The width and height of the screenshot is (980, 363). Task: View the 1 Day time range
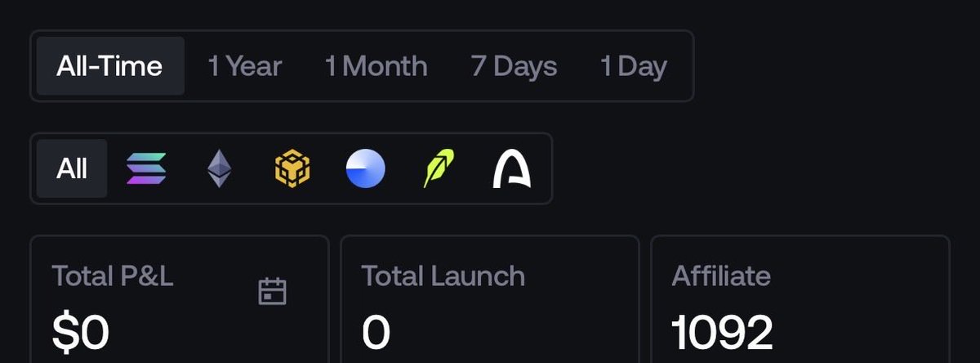click(x=634, y=66)
